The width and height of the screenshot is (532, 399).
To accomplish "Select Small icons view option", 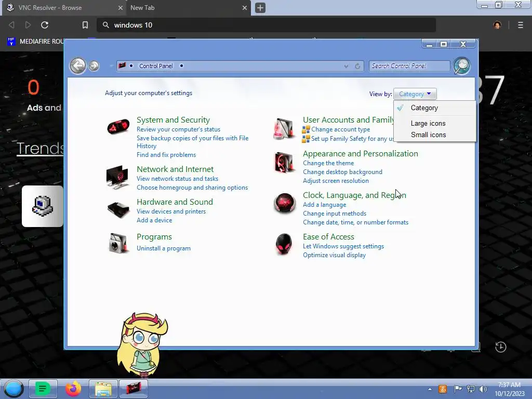I will point(435,135).
